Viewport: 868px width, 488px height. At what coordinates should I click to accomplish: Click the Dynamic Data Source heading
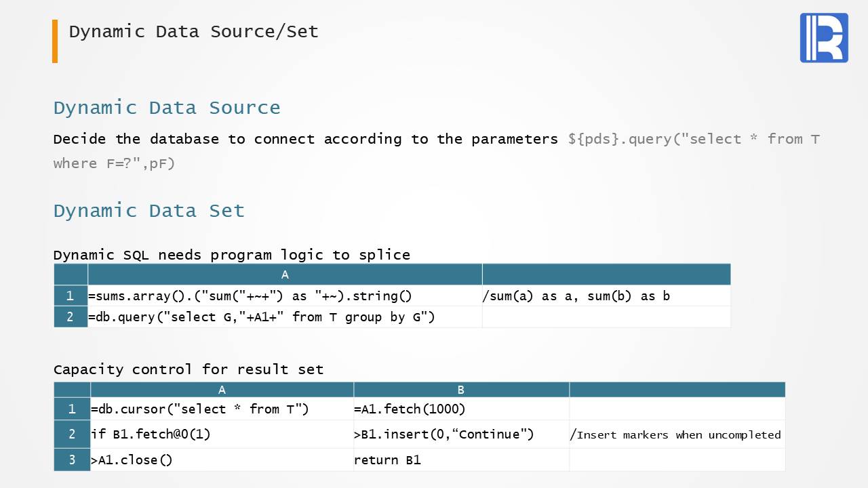(x=167, y=108)
